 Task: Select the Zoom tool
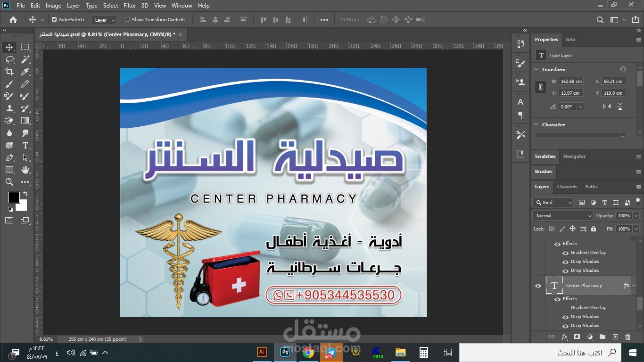[9, 182]
